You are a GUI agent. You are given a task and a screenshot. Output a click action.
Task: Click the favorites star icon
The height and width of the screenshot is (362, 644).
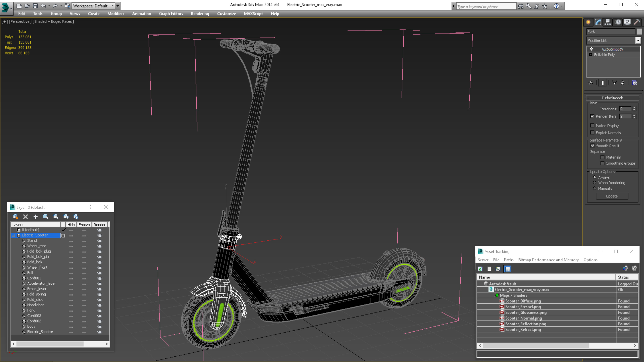pos(545,6)
